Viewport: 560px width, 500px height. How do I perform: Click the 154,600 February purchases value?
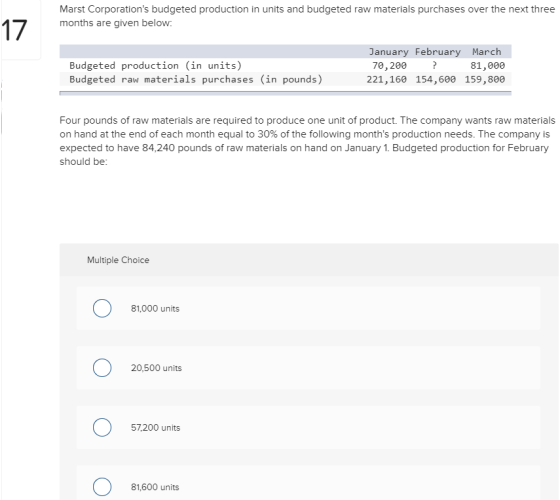436,79
